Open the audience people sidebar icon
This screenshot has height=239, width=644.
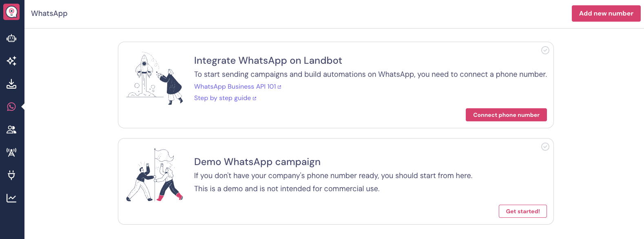point(11,130)
